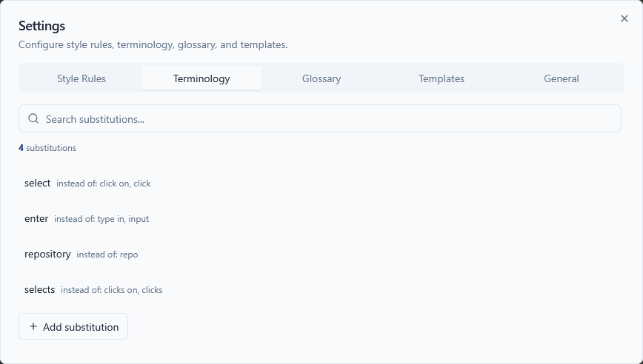Switch to the Style Rules tab
The height and width of the screenshot is (364, 643).
[x=81, y=78]
